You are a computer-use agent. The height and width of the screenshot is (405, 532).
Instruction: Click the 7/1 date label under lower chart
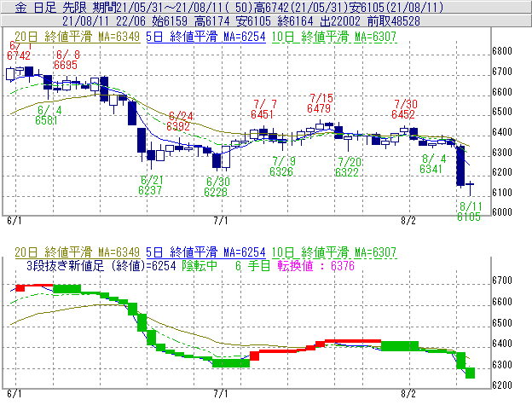click(x=221, y=394)
